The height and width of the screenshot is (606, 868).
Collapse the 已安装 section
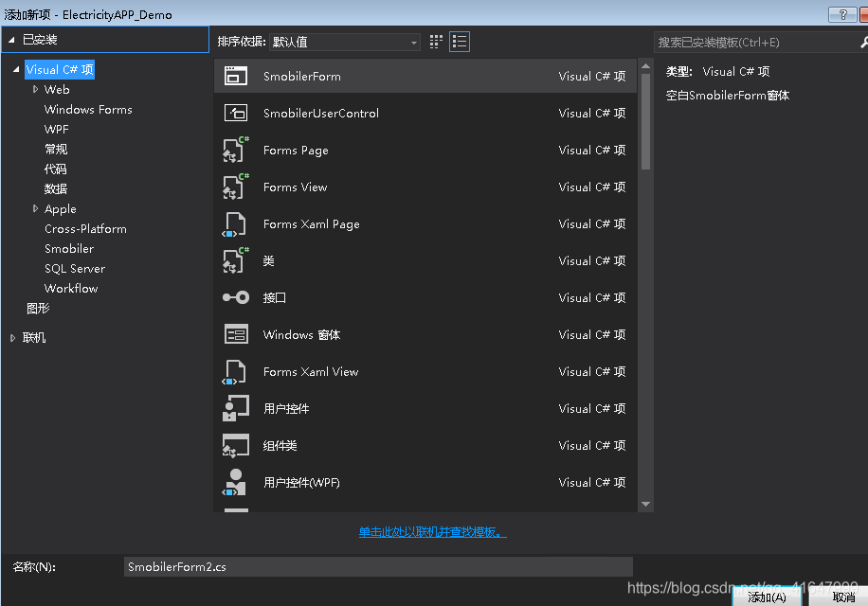point(11,40)
